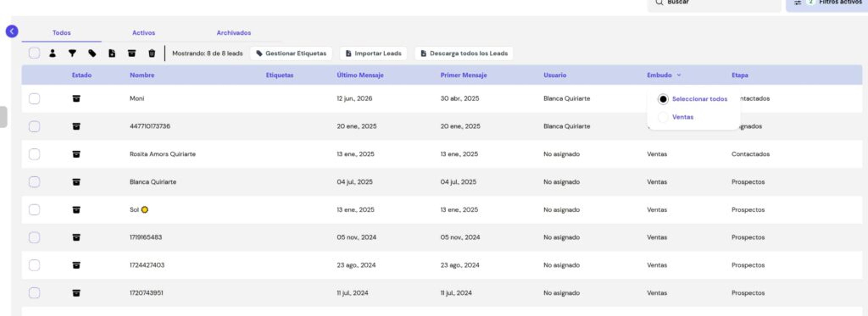Screen dimensions: 868x316
Task: Select the Ventas radio option
Action: coord(663,117)
